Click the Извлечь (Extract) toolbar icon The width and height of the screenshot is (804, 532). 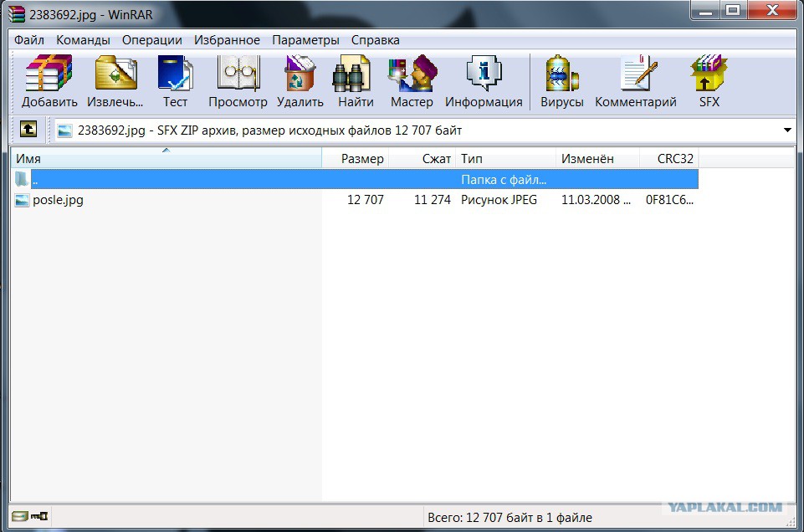tap(116, 74)
